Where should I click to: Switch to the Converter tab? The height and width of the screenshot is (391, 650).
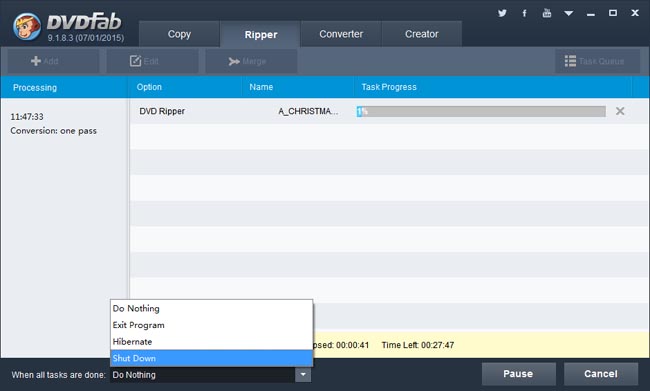click(341, 34)
